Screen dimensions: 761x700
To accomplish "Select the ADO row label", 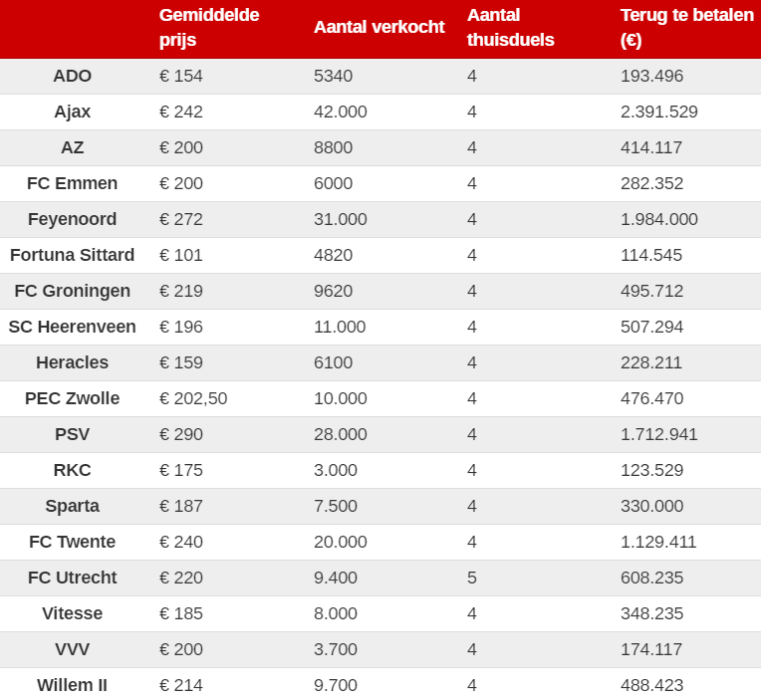I will (73, 76).
